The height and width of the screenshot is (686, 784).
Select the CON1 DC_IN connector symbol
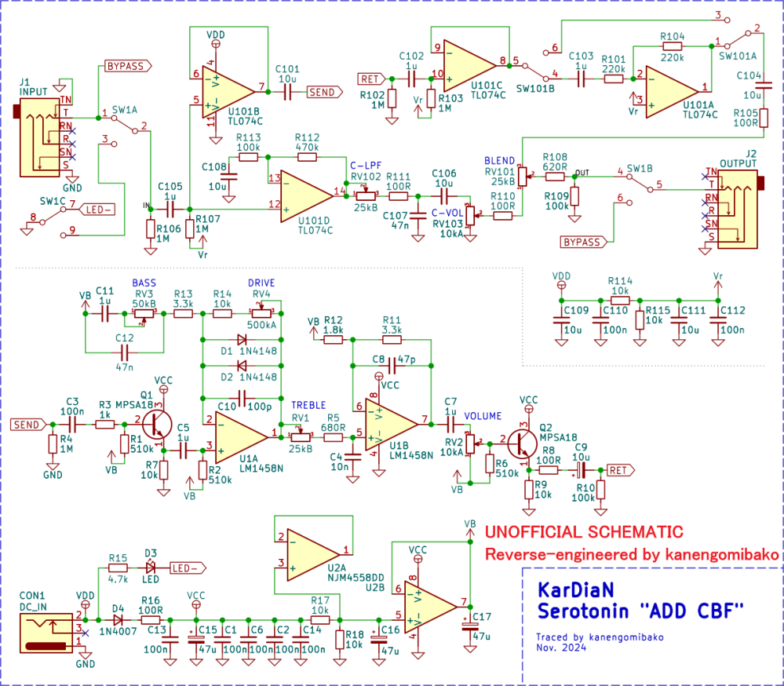(x=46, y=633)
